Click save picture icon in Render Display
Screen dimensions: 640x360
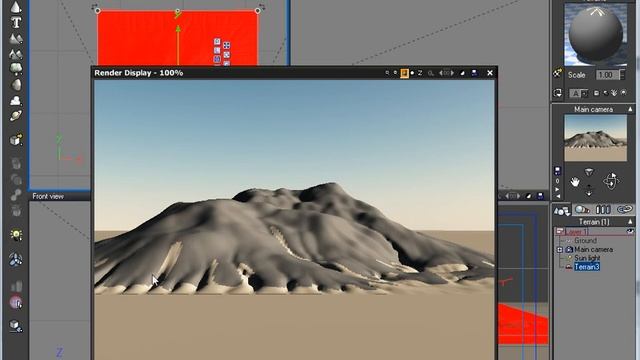click(x=474, y=73)
